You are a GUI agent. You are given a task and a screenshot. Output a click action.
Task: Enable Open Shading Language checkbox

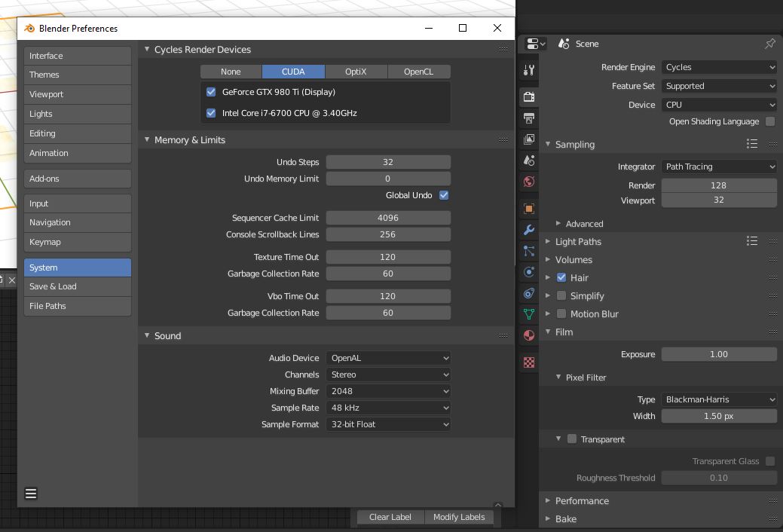click(x=770, y=121)
